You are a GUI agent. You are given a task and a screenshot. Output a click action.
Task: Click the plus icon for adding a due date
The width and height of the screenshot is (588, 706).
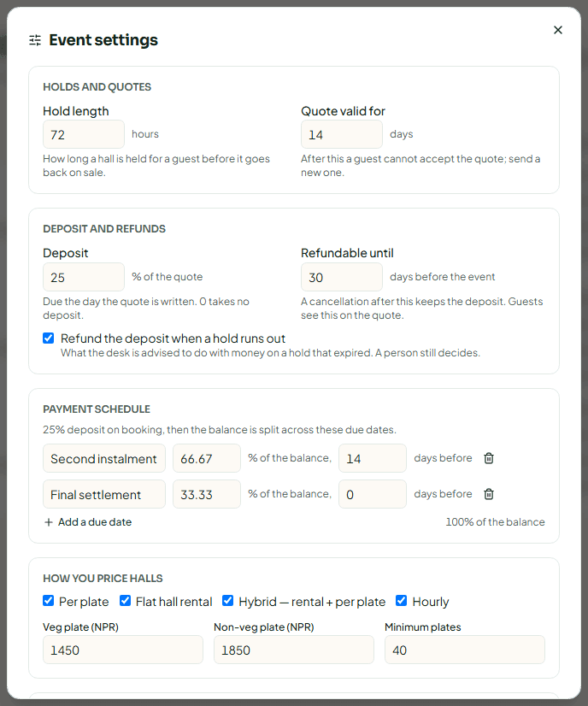[49, 522]
